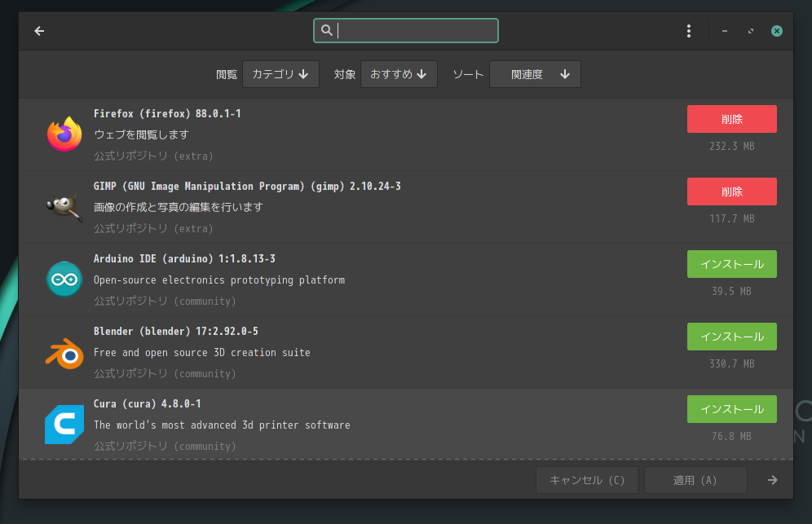Click インストール for Cura
This screenshot has width=812, height=524.
click(x=732, y=409)
